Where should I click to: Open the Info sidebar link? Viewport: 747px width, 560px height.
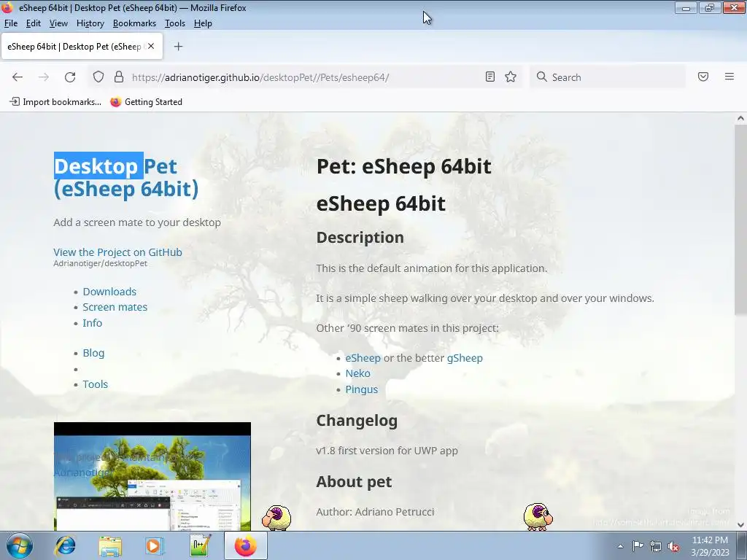(x=93, y=323)
